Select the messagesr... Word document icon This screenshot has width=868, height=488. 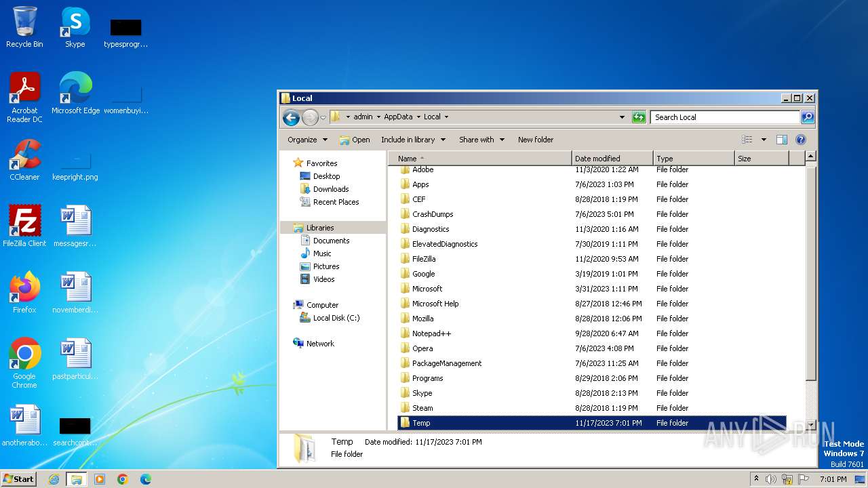click(x=75, y=226)
